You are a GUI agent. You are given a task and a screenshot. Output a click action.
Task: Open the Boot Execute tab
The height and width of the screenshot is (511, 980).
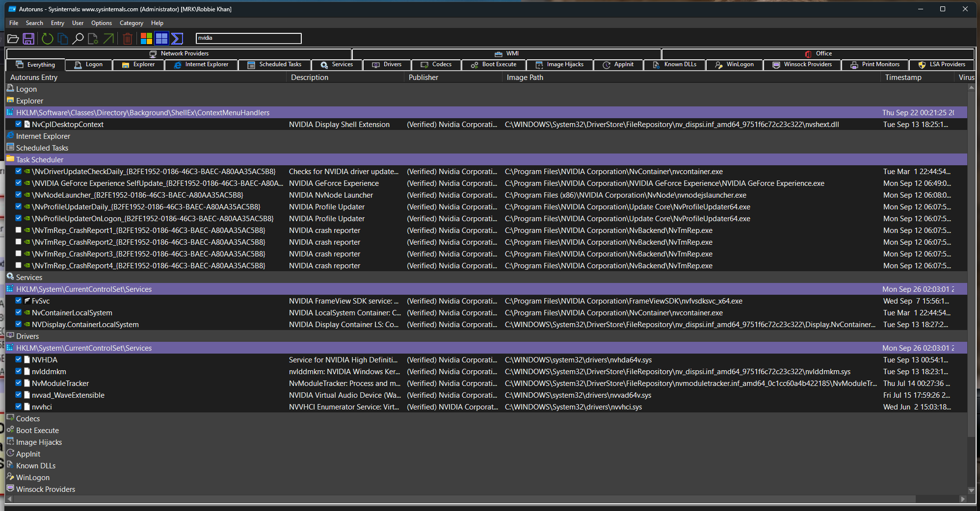(x=494, y=65)
